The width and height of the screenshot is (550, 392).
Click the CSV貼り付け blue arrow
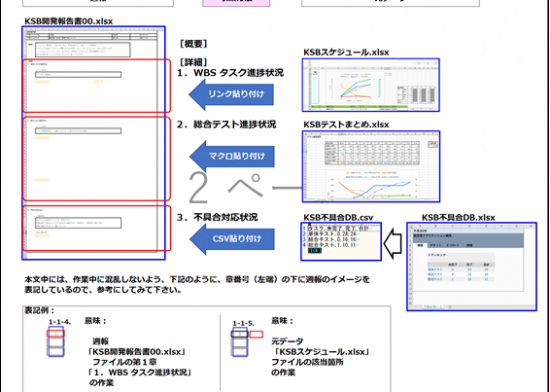pos(232,239)
